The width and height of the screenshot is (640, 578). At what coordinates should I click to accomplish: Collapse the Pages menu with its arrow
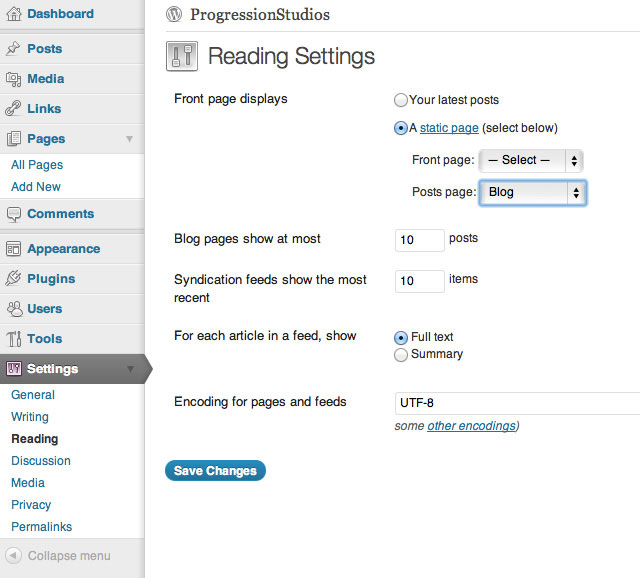click(129, 139)
